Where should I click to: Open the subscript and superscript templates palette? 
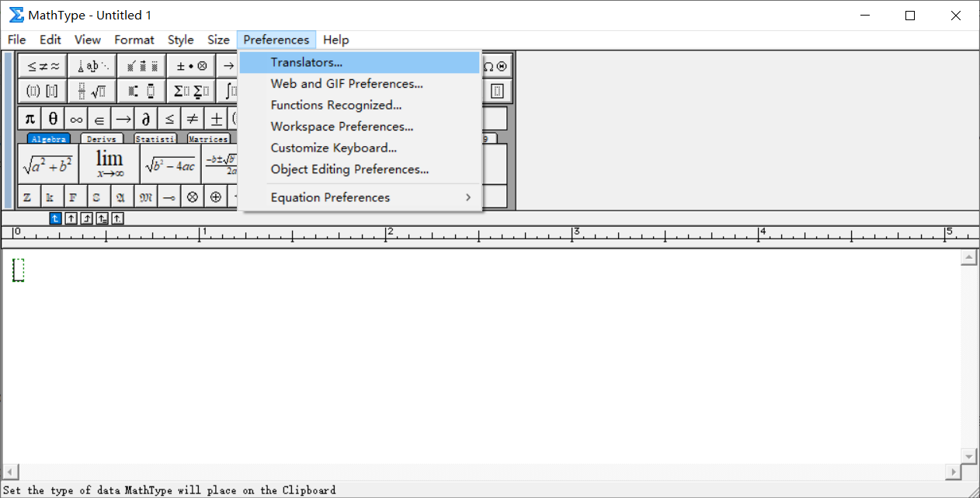(x=141, y=91)
